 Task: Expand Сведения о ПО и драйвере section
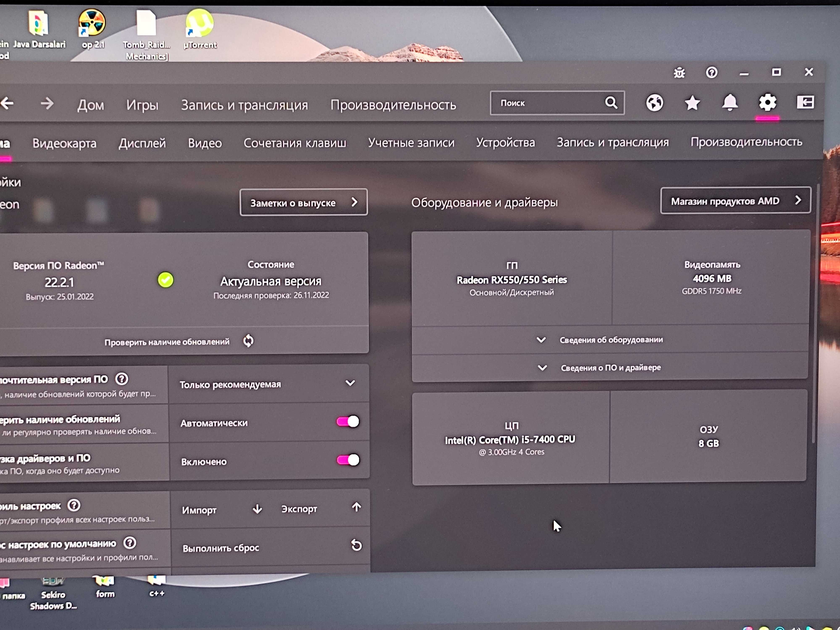(x=610, y=367)
